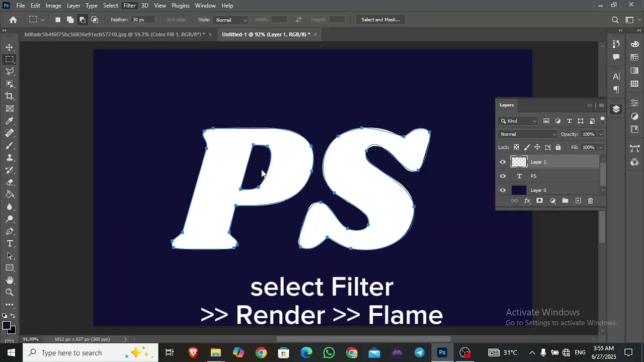
Task: Open the Select menu
Action: pos(111,6)
